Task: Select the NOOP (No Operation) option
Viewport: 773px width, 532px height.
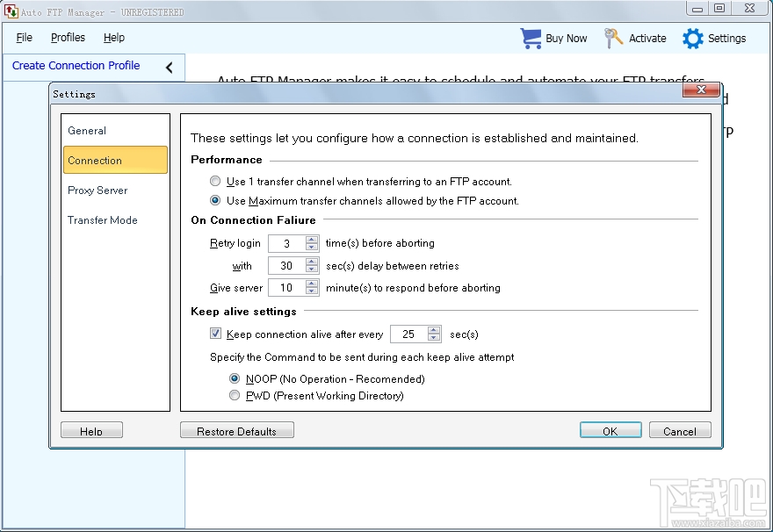Action: coord(235,377)
